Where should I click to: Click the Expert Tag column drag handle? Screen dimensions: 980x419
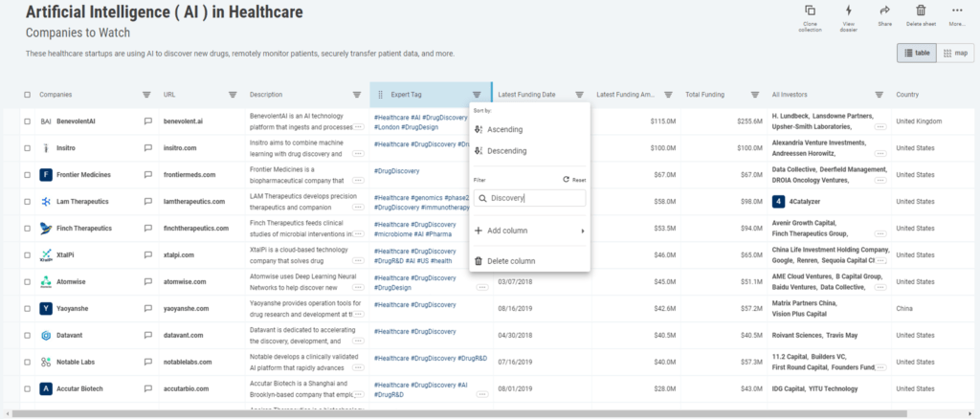380,95
